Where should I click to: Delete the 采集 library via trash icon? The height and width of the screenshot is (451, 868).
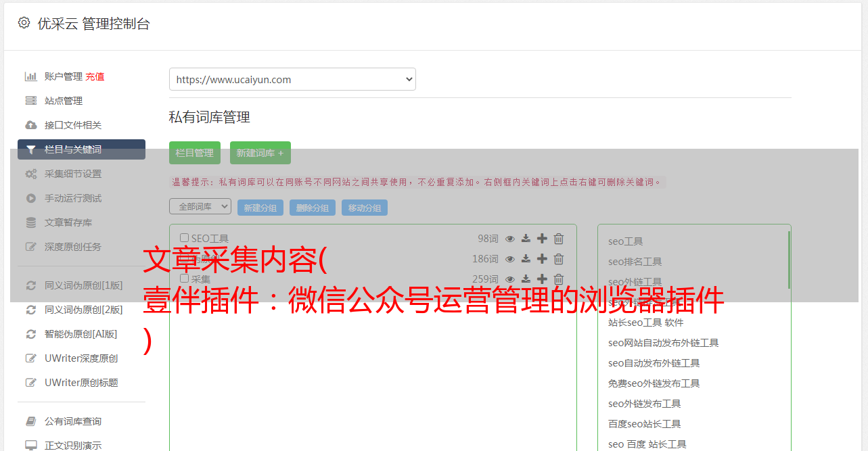(559, 279)
